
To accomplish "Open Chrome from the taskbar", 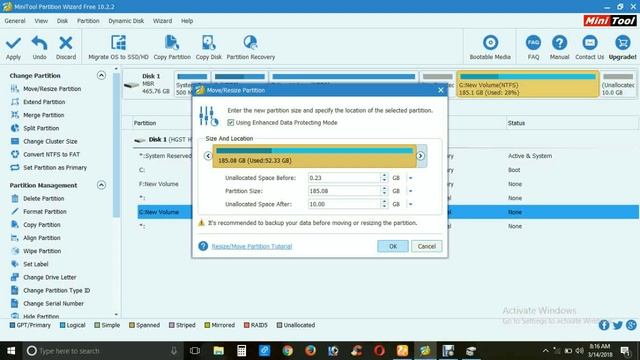I will click(287, 351).
